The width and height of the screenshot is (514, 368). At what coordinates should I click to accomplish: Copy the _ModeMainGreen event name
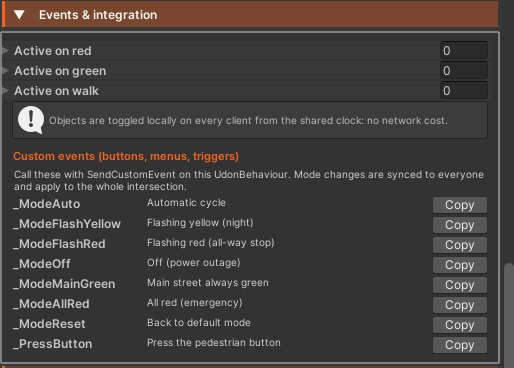click(x=460, y=285)
